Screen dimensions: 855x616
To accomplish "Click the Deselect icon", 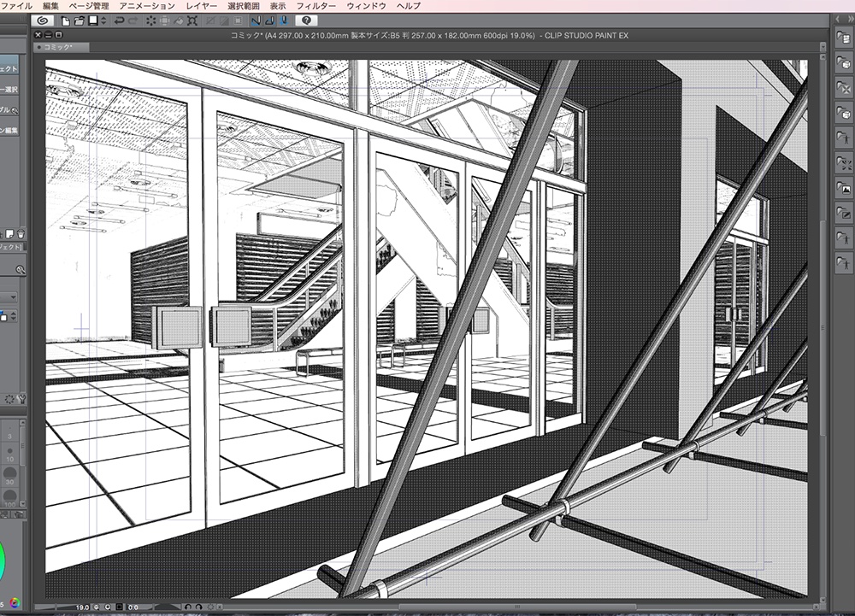I will 210,21.
